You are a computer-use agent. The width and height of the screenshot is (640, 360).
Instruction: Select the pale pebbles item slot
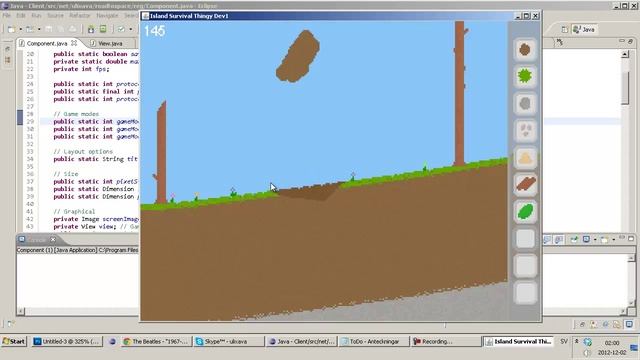pyautogui.click(x=525, y=130)
